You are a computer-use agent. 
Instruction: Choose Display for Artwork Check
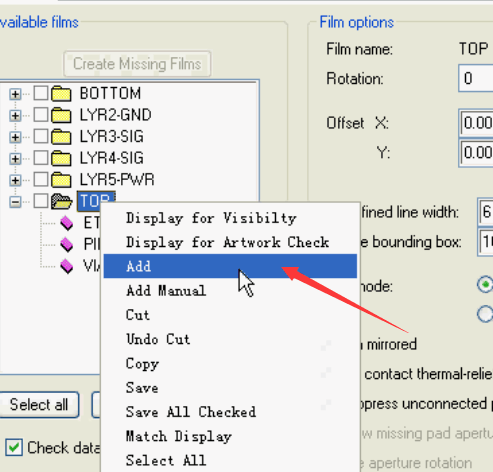(x=230, y=242)
